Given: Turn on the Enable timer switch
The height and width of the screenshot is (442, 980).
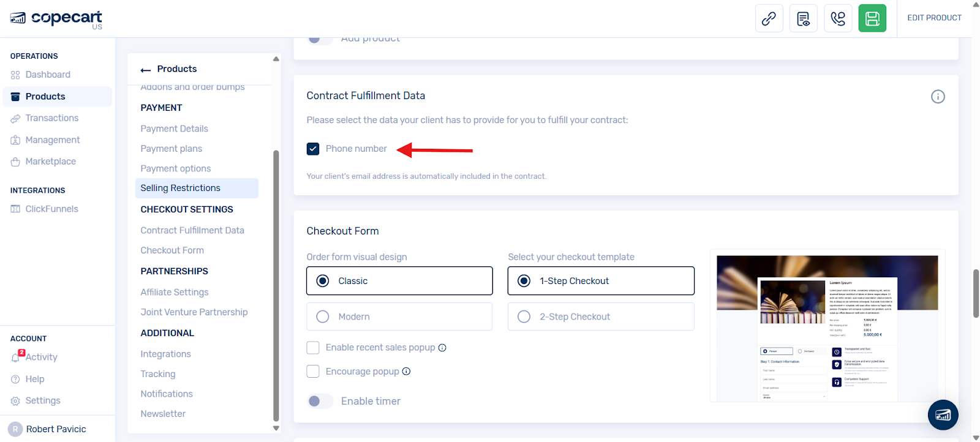Looking at the screenshot, I should pyautogui.click(x=320, y=401).
